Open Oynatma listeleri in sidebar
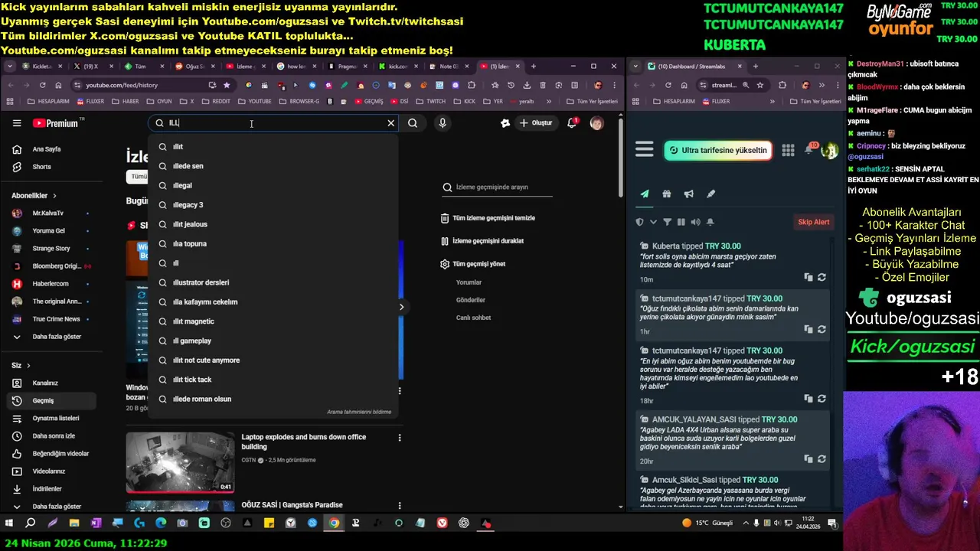The height and width of the screenshot is (551, 980). pyautogui.click(x=50, y=418)
